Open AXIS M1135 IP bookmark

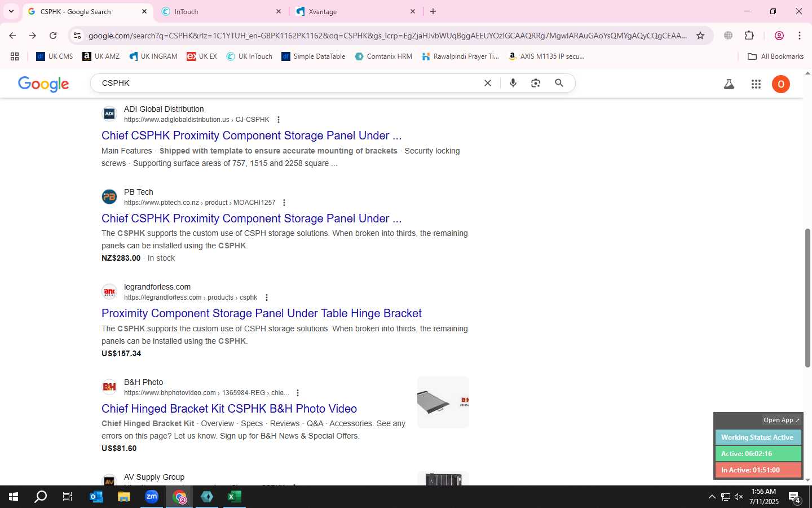pos(546,56)
